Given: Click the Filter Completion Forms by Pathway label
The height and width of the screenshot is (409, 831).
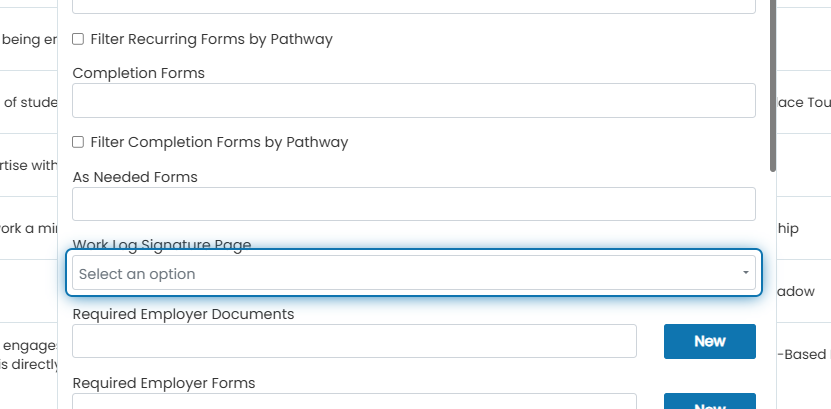Looking at the screenshot, I should point(219,142).
